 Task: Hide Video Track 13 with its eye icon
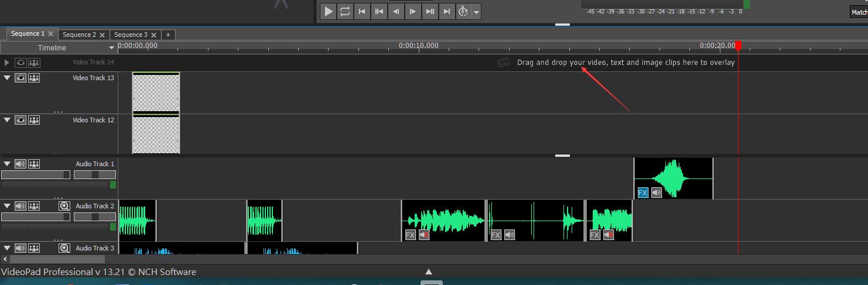click(x=20, y=78)
